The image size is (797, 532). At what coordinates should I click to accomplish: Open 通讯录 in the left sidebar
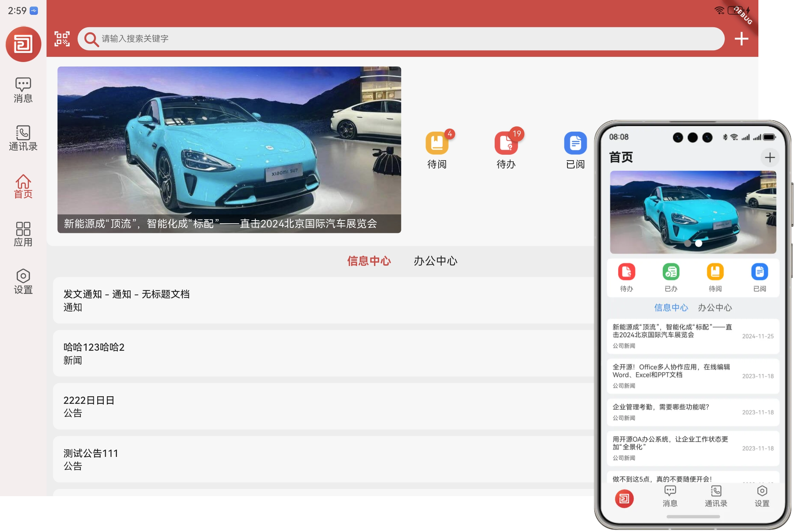(23, 138)
